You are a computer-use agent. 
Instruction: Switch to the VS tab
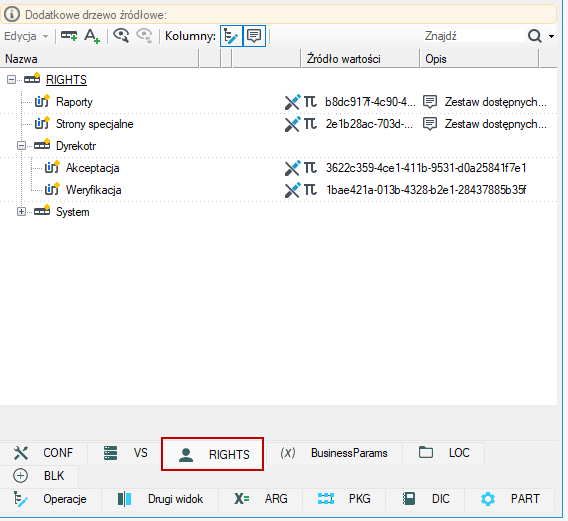(x=125, y=453)
